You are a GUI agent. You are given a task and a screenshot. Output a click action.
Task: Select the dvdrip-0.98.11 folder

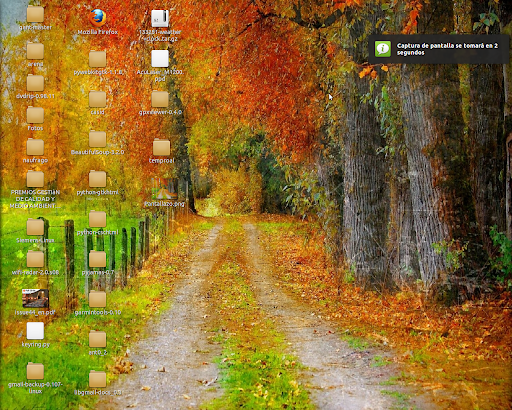[x=35, y=83]
